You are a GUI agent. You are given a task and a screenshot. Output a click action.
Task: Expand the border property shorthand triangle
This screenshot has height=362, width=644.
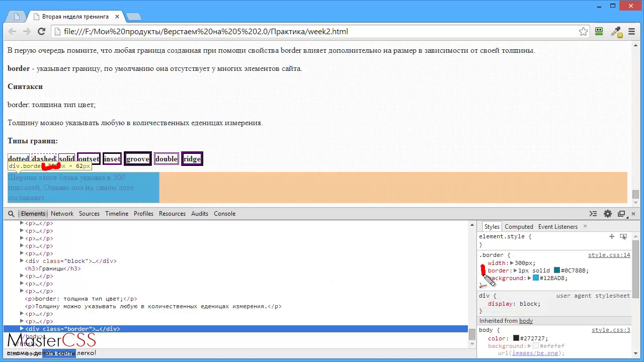click(x=515, y=270)
